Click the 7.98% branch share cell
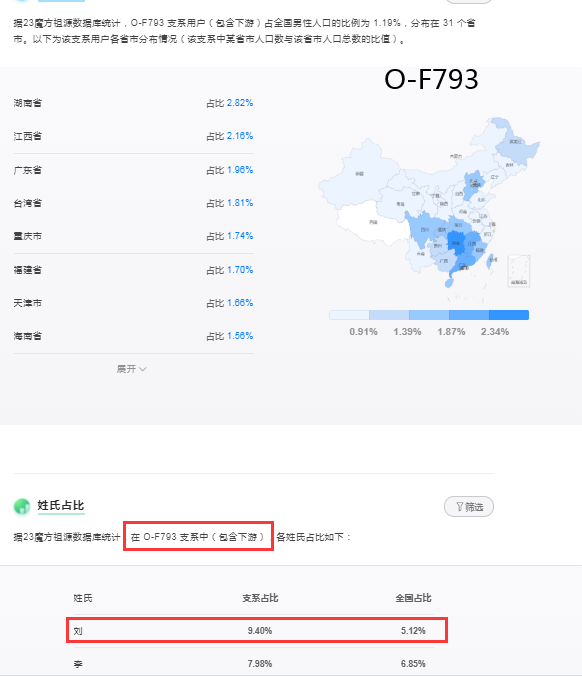The width and height of the screenshot is (582, 676). point(260,664)
